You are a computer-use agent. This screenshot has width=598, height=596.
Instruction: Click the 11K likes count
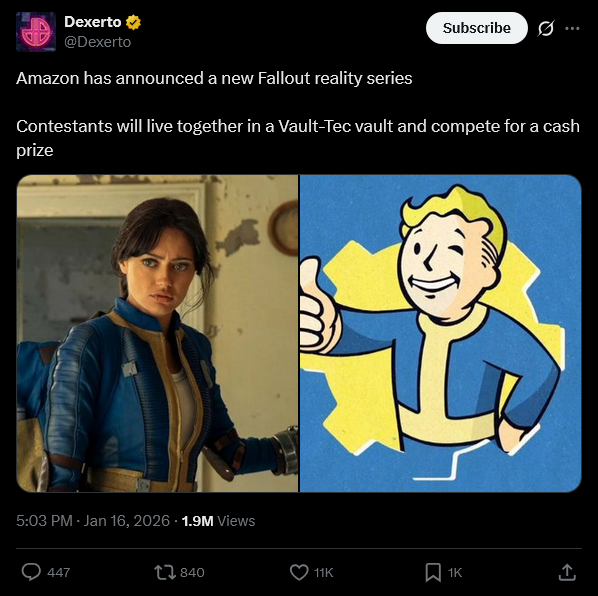click(x=323, y=572)
